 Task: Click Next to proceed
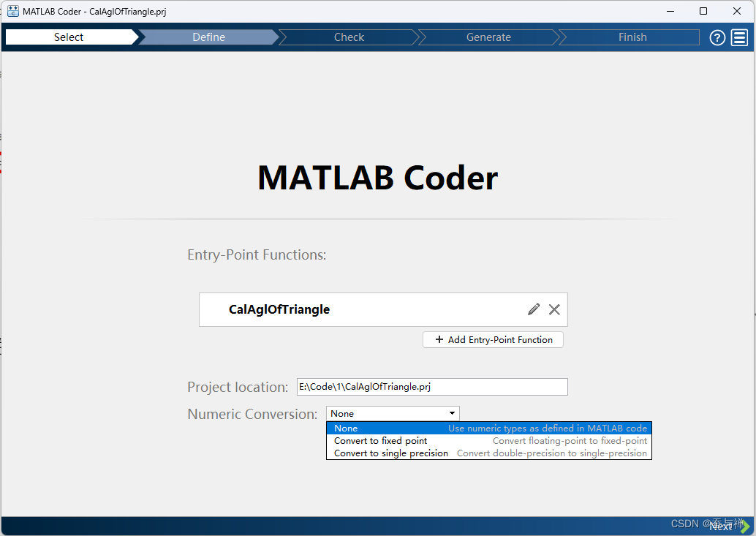(729, 526)
